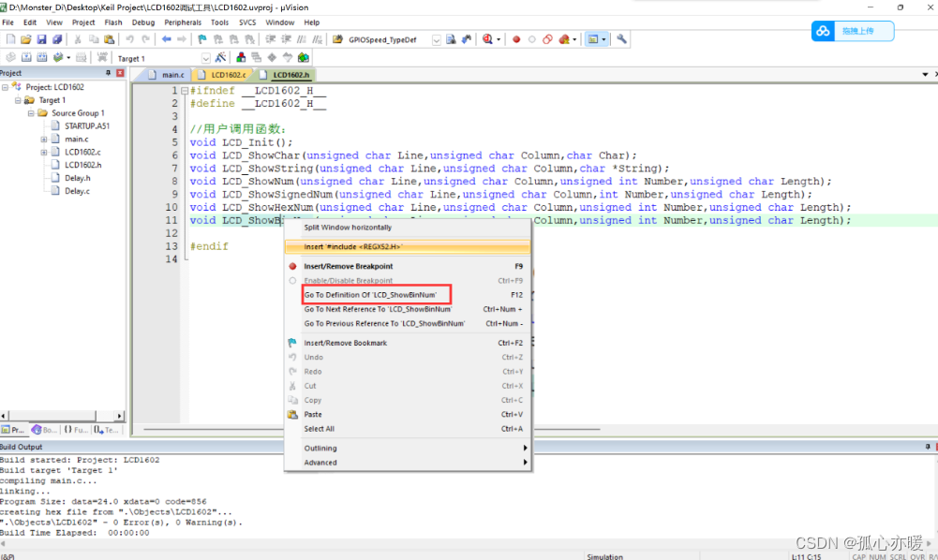
Task: Open the SVCS menu
Action: coord(247,22)
